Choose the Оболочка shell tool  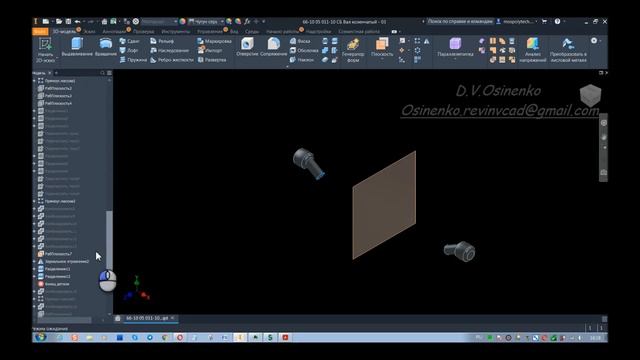304,50
